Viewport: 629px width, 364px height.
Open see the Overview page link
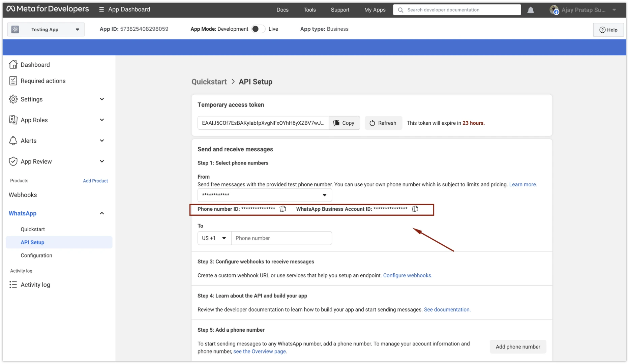click(260, 351)
